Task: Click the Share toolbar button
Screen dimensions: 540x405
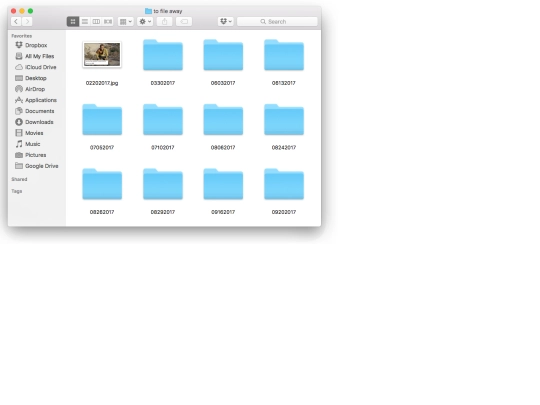Action: [x=165, y=22]
